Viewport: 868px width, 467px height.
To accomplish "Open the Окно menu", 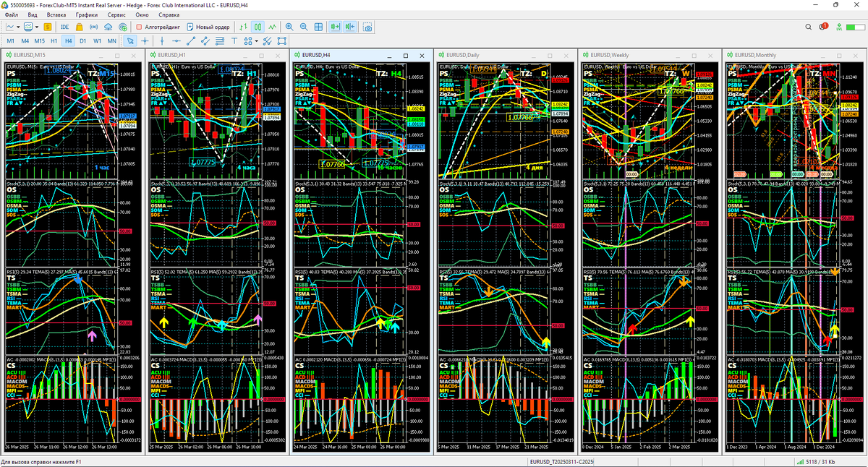I will (142, 14).
